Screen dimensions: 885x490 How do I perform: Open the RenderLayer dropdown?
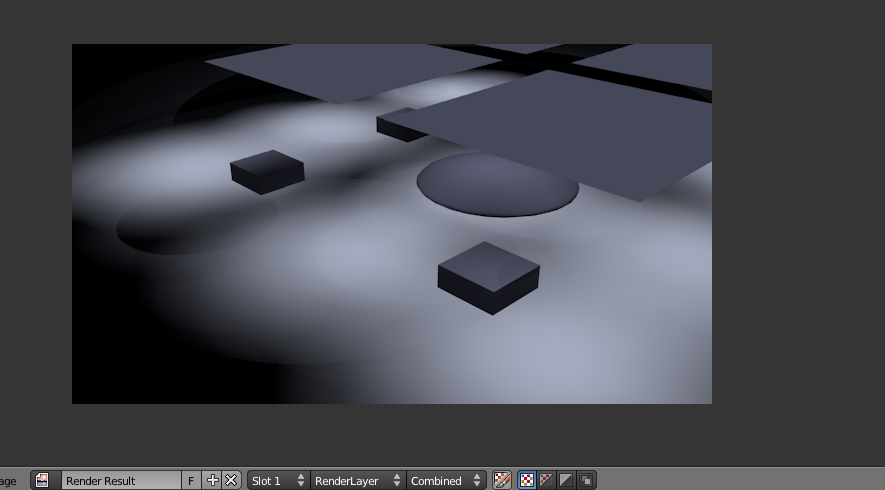pyautogui.click(x=358, y=480)
